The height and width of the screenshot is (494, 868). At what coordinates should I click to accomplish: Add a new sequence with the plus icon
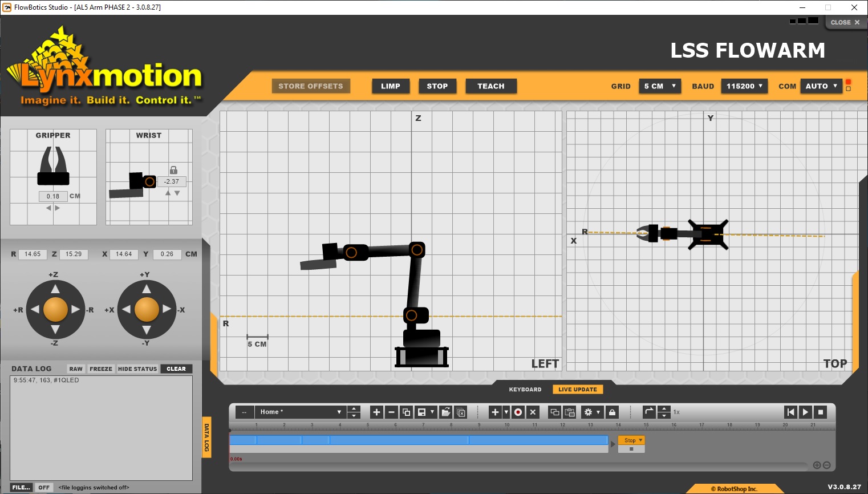(376, 412)
